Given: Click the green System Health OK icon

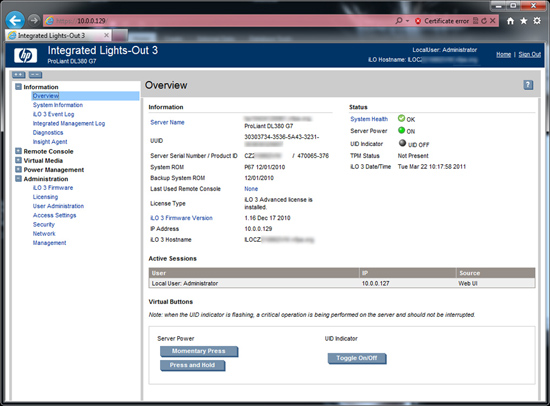Looking at the screenshot, I should tap(401, 118).
